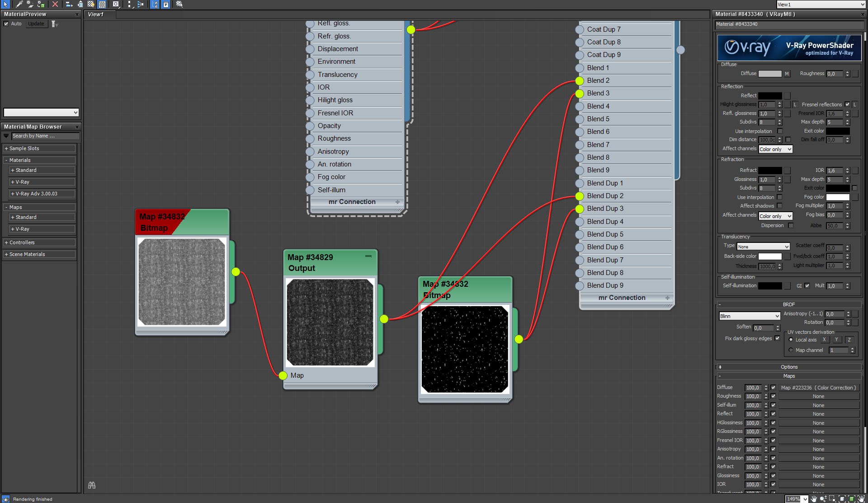The height and width of the screenshot is (503, 868).
Task: Click the Update button in MaterialPreview
Action: (36, 24)
